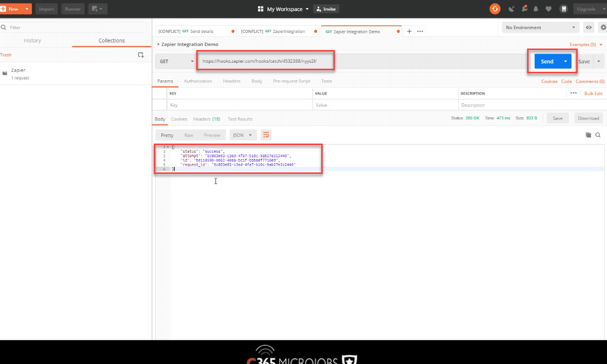The width and height of the screenshot is (607, 364).
Task: Create a new collection in sidebar
Action: pyautogui.click(x=141, y=55)
